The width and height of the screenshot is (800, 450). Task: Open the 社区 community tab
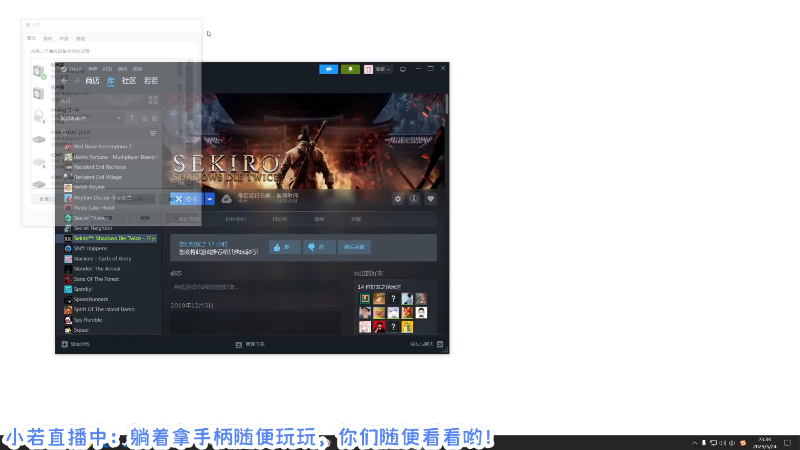coord(129,81)
